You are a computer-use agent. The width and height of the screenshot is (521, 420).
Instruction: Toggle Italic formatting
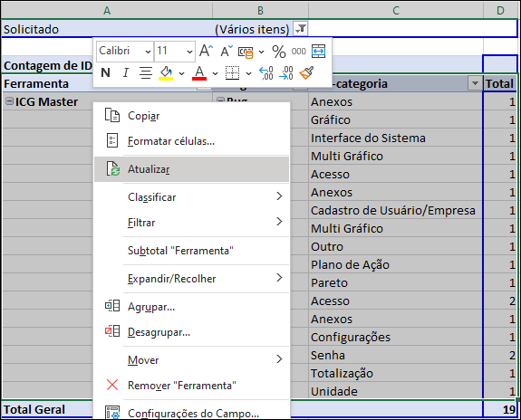[x=126, y=72]
